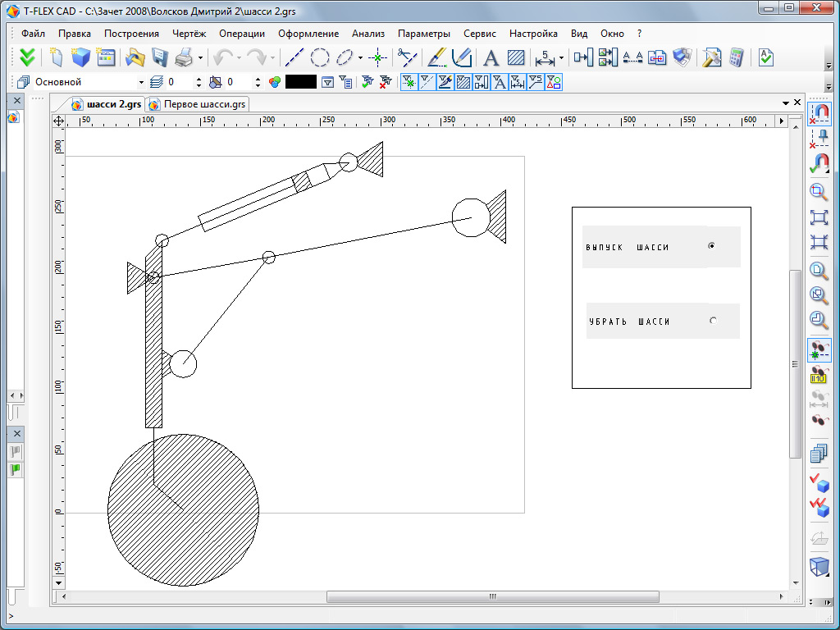Toggle the snap magnet at top of right toolbar
Screen dimensions: 840x630
coord(819,113)
